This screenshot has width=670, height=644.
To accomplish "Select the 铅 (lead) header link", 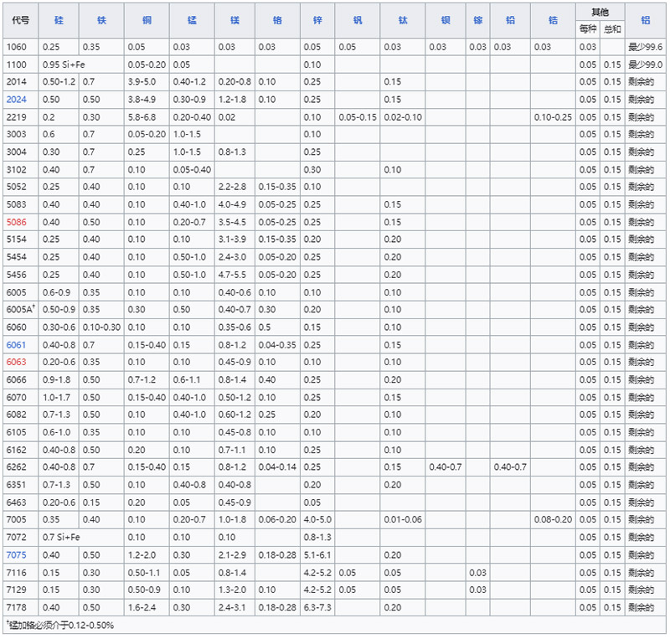I will 511,20.
